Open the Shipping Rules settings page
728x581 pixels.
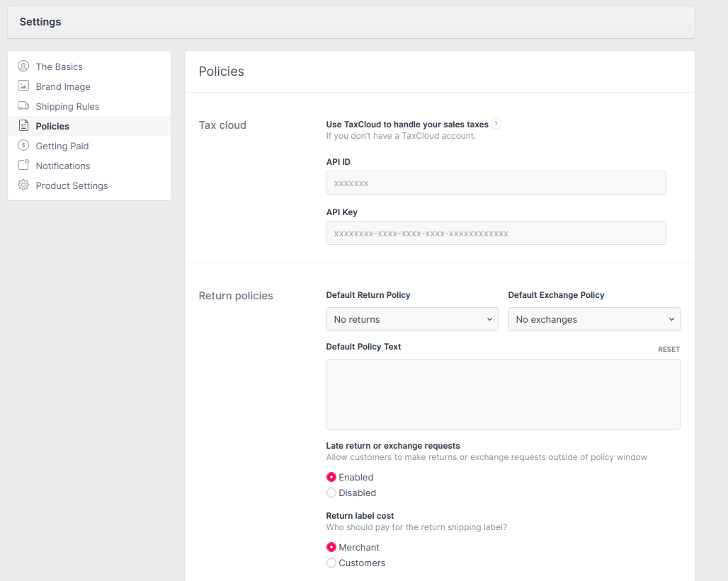coord(67,106)
